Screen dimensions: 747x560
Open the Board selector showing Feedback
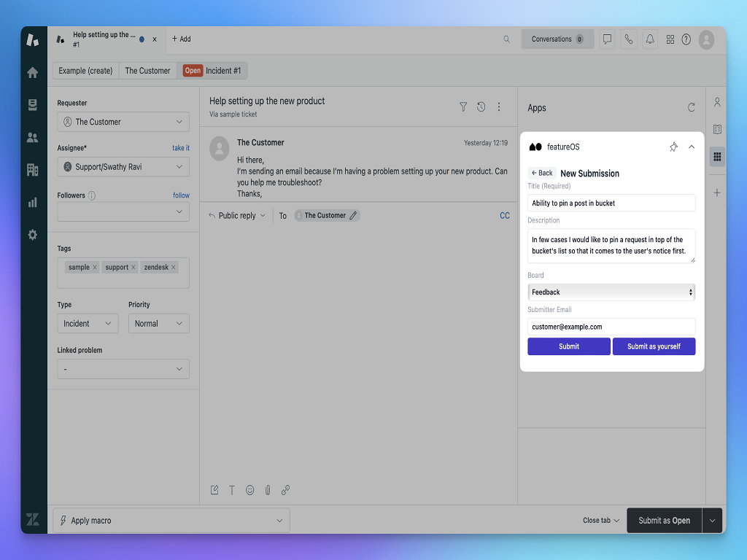tap(611, 292)
